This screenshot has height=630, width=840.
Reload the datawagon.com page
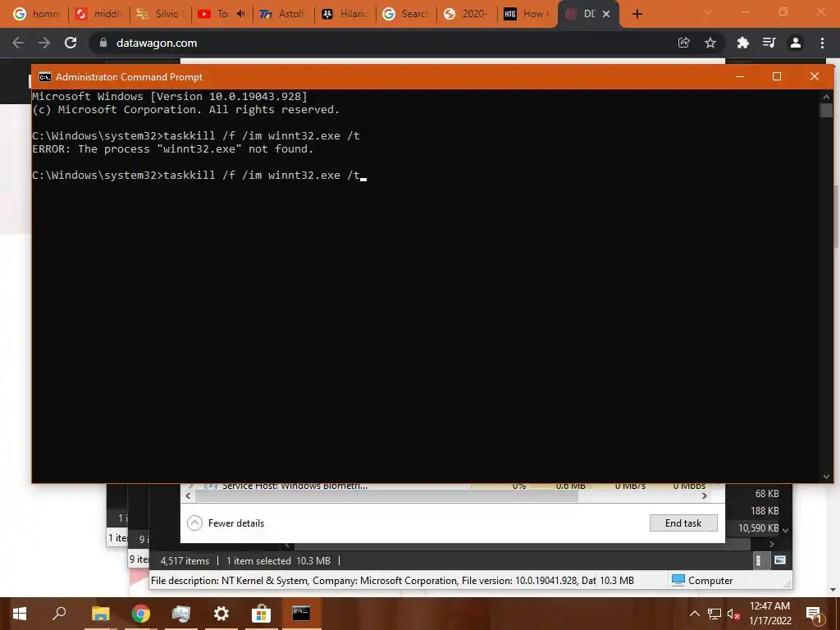click(x=71, y=43)
